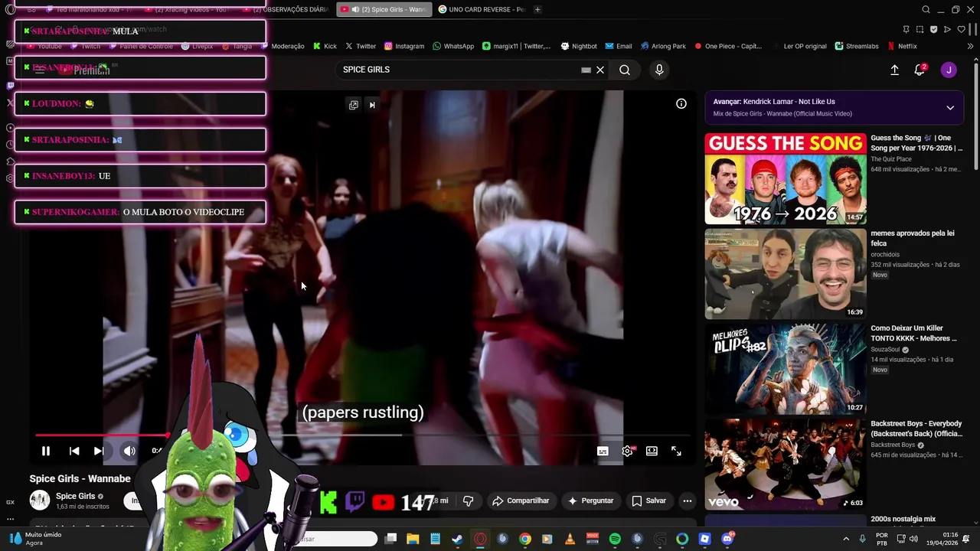The image size is (980, 551).
Task: Open a new browser tab
Action: [x=537, y=9]
